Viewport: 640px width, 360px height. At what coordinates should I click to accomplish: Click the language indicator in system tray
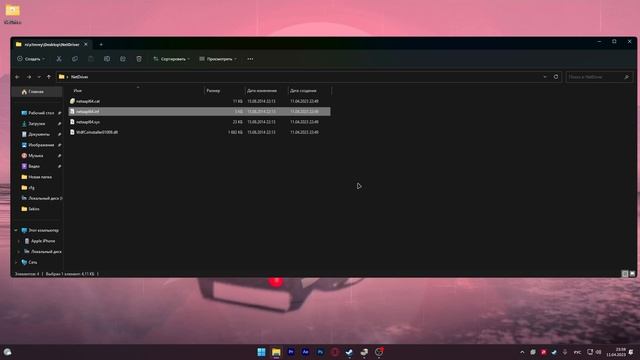pyautogui.click(x=577, y=352)
